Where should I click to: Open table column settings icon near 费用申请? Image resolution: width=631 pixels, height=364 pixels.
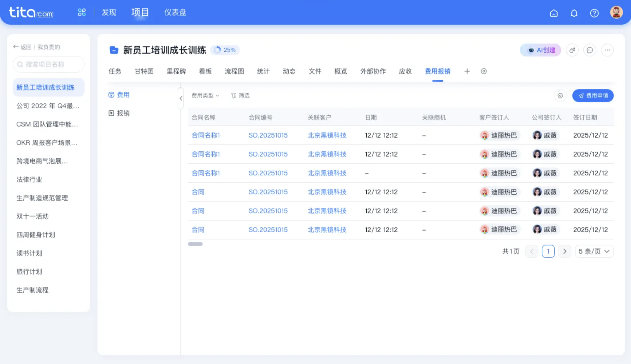560,96
